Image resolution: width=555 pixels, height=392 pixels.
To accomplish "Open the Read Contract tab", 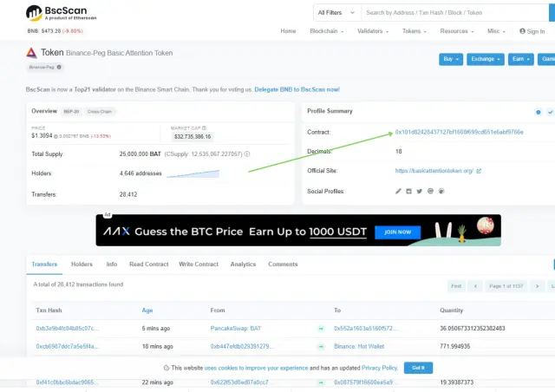I will [149, 265].
